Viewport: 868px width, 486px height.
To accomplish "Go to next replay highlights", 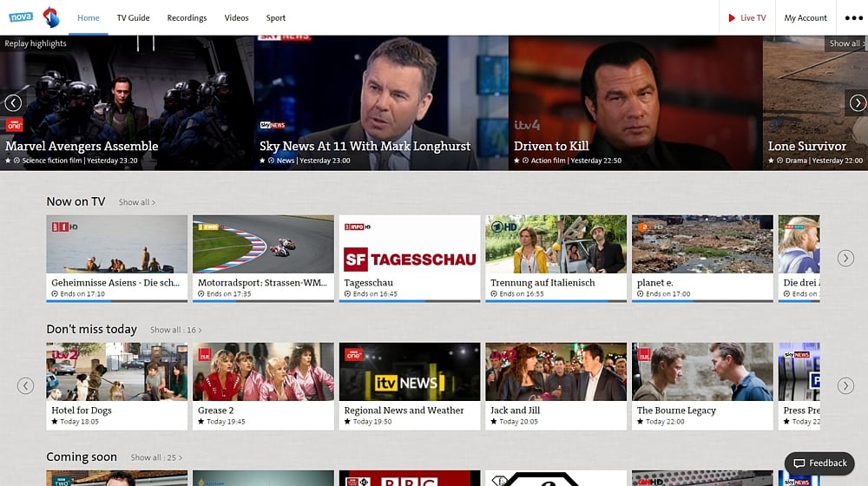I will pyautogui.click(x=858, y=103).
